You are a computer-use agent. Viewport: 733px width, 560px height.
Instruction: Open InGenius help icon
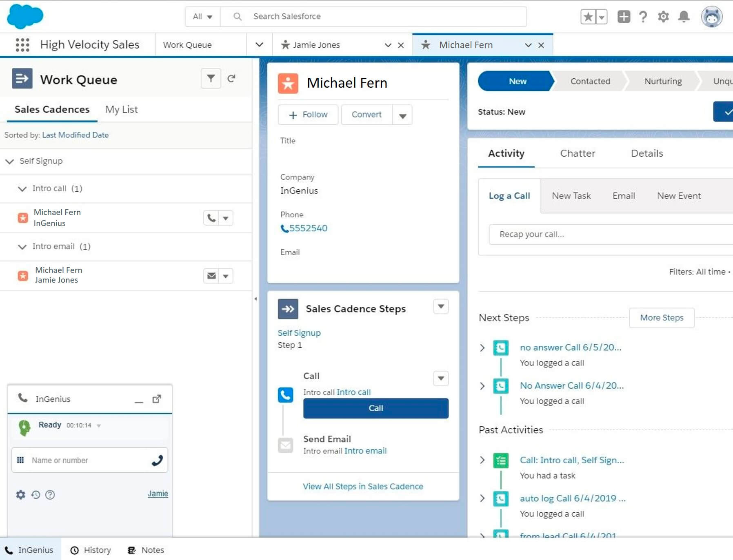coord(50,494)
